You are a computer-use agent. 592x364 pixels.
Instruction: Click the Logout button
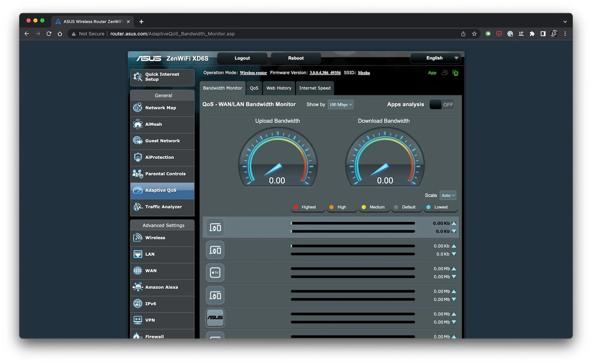click(x=242, y=58)
